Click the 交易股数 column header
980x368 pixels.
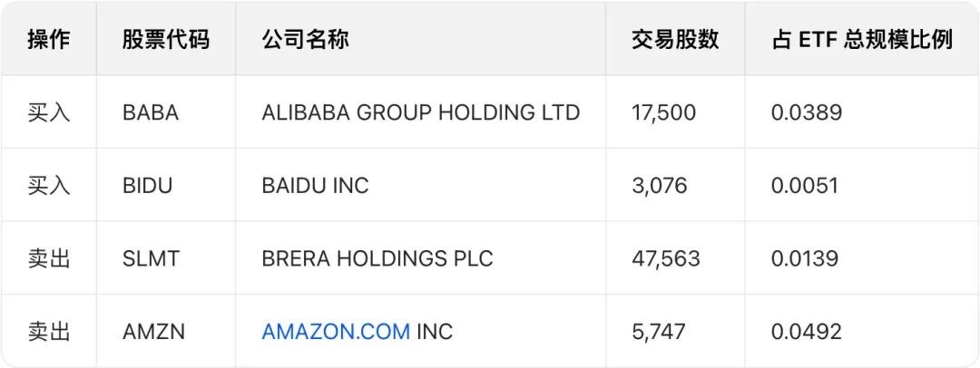675,40
